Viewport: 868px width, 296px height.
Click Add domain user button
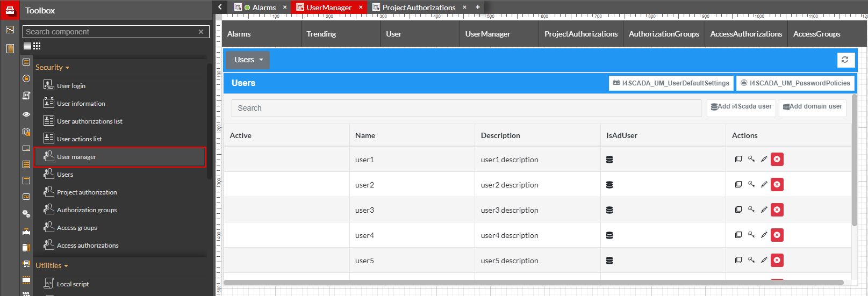812,107
